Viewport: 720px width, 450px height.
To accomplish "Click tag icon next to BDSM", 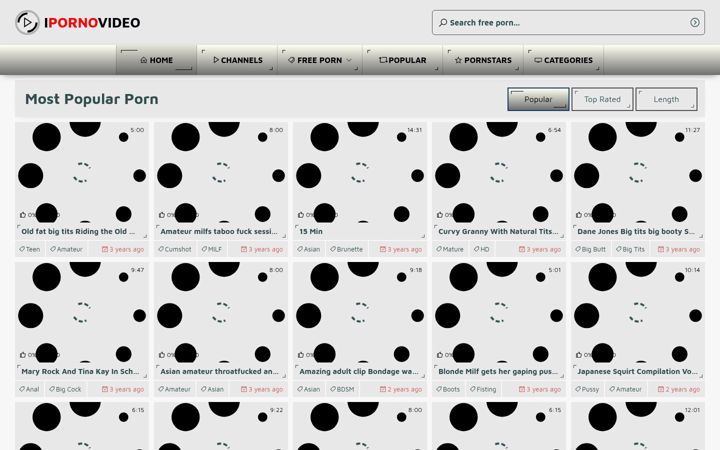I will click(x=333, y=389).
